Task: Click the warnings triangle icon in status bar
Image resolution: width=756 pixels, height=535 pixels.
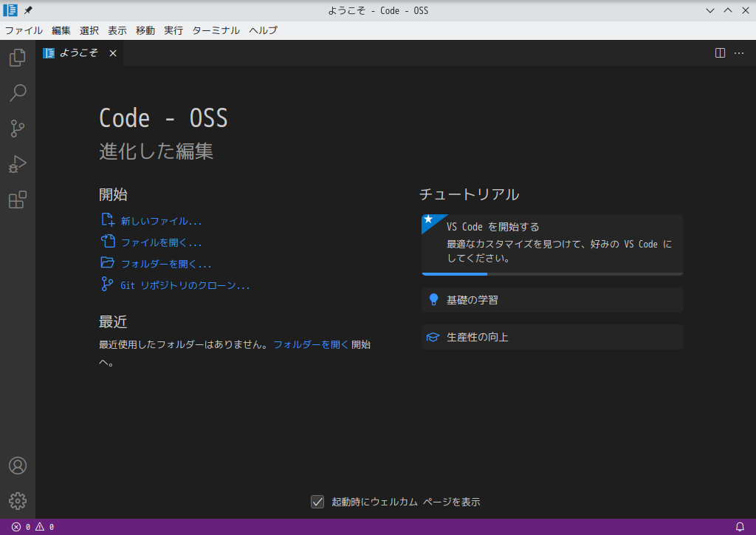Action: coord(40,527)
